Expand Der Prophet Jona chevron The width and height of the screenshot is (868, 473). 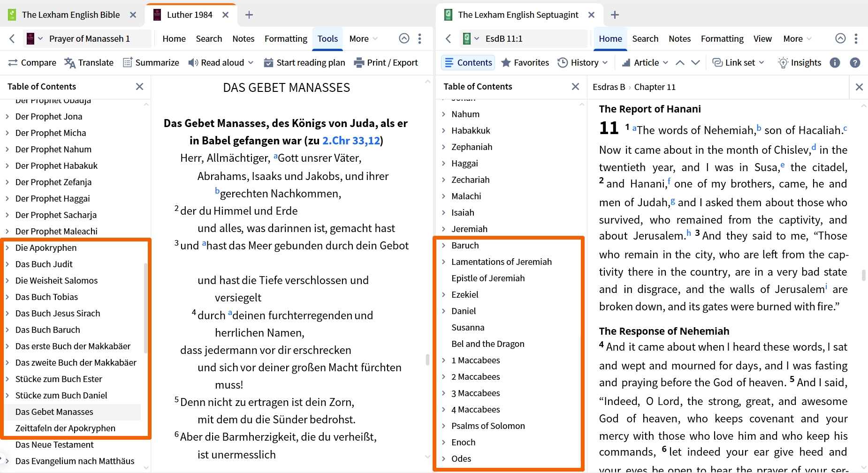coord(7,116)
